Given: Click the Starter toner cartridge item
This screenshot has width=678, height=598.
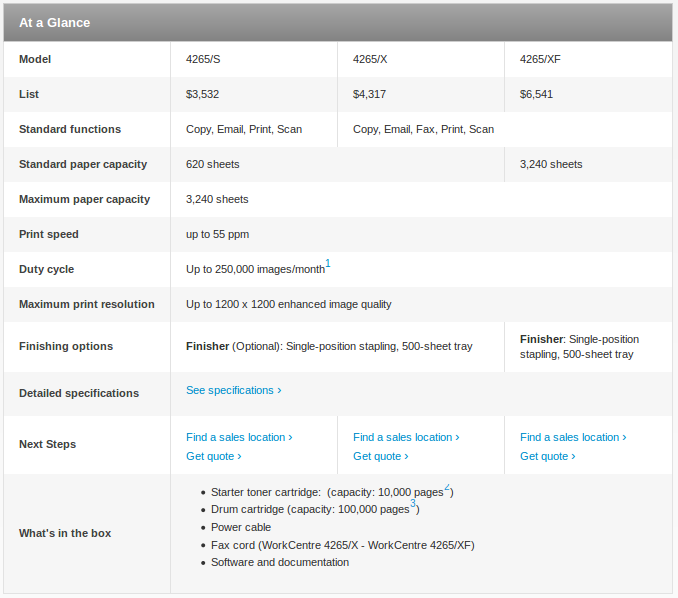Looking at the screenshot, I should [332, 492].
